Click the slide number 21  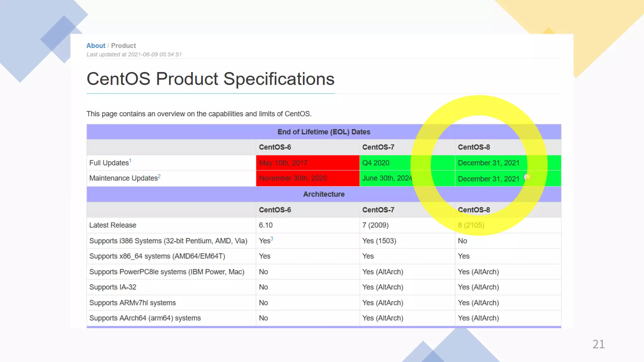(x=598, y=344)
